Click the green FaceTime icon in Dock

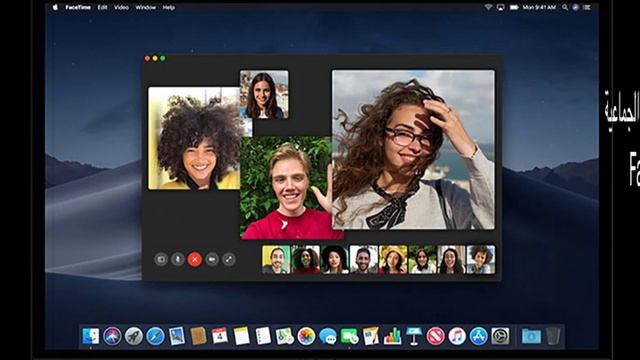click(349, 336)
